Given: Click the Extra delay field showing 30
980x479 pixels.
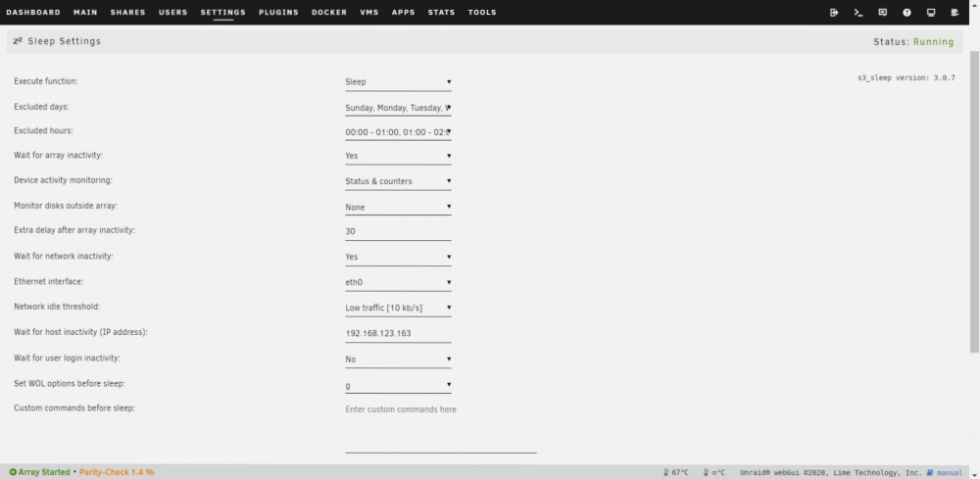Looking at the screenshot, I should 398,232.
